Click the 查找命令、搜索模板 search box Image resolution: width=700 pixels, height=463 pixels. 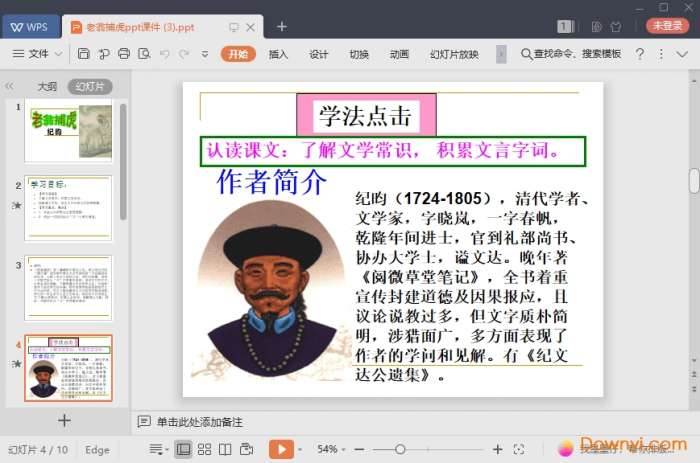click(571, 54)
